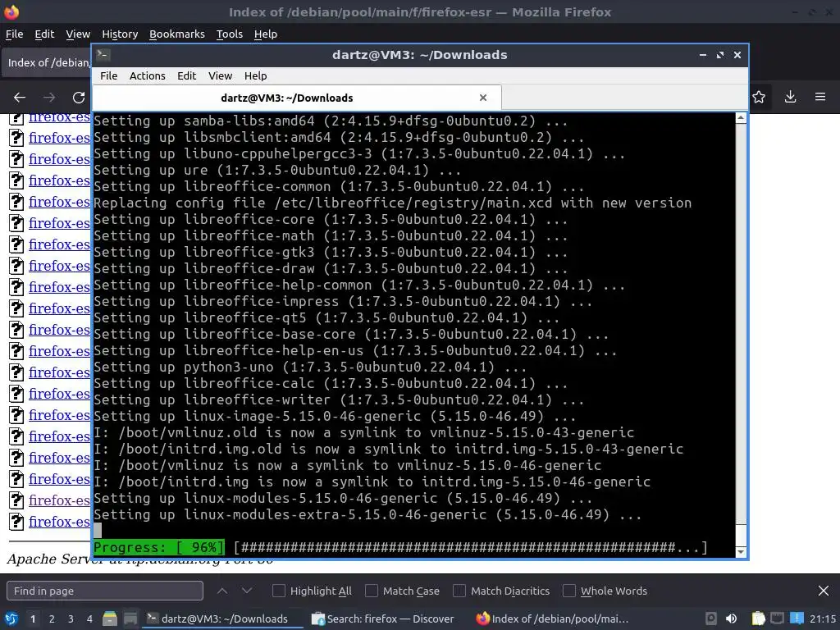Switch to virtual desktop 4
The height and width of the screenshot is (630, 840).
click(89, 619)
